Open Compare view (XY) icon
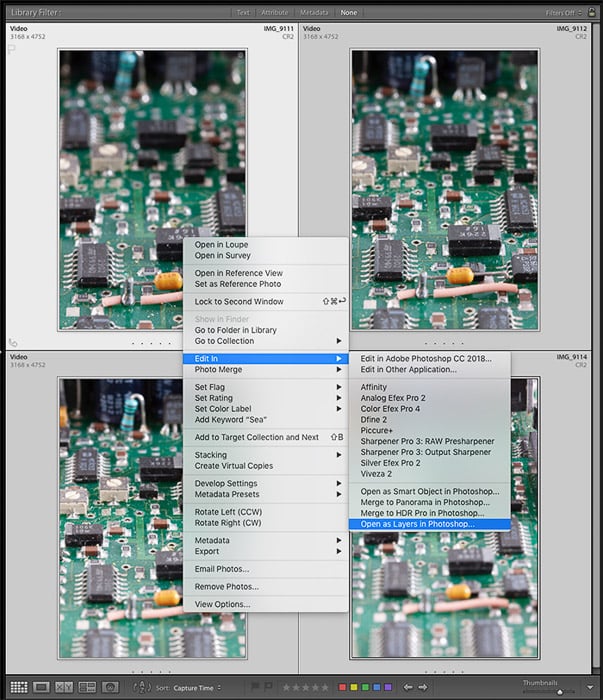 click(64, 687)
